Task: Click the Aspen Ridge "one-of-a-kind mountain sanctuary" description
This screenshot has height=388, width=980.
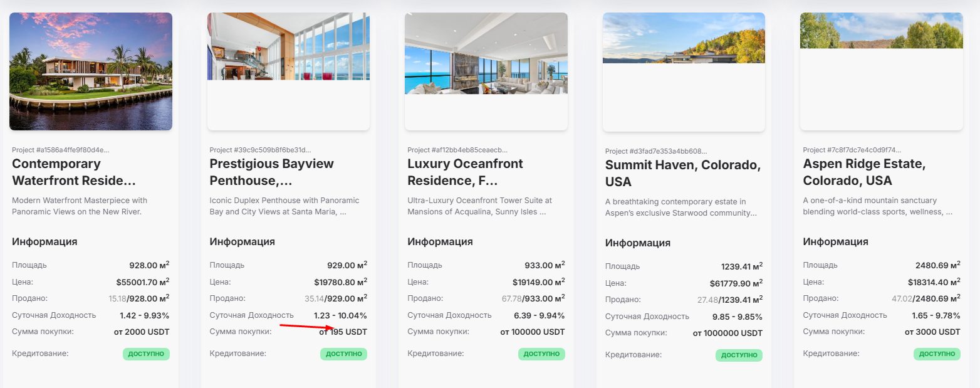Action: pyautogui.click(x=878, y=206)
